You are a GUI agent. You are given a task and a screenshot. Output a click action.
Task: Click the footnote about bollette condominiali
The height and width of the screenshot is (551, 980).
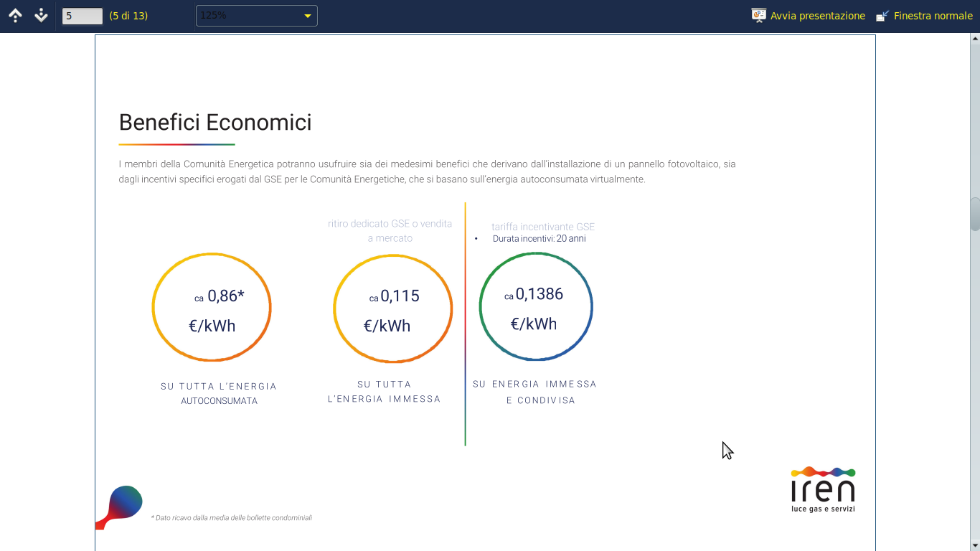click(232, 517)
